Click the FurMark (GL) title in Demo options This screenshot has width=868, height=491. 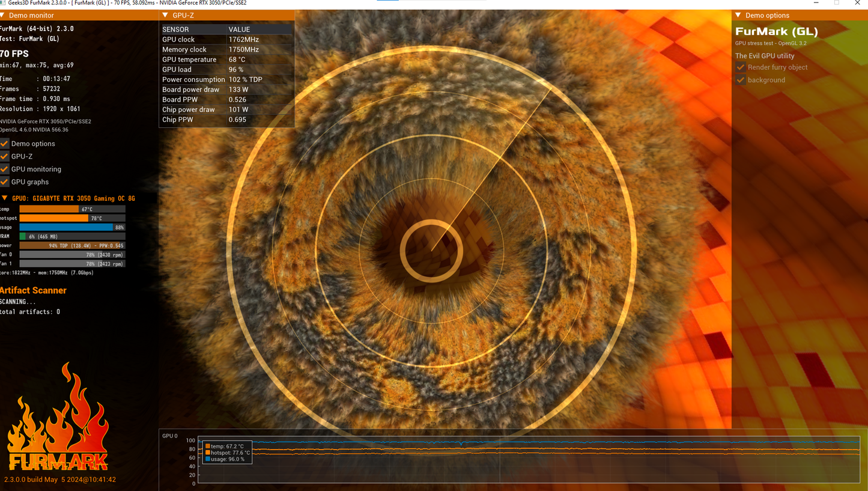click(x=777, y=32)
